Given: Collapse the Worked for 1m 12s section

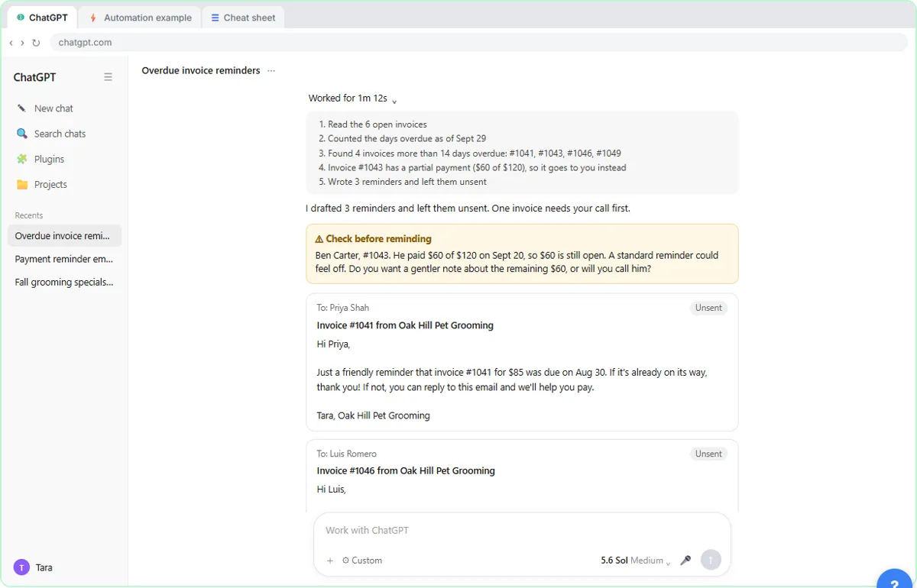Looking at the screenshot, I should point(352,99).
